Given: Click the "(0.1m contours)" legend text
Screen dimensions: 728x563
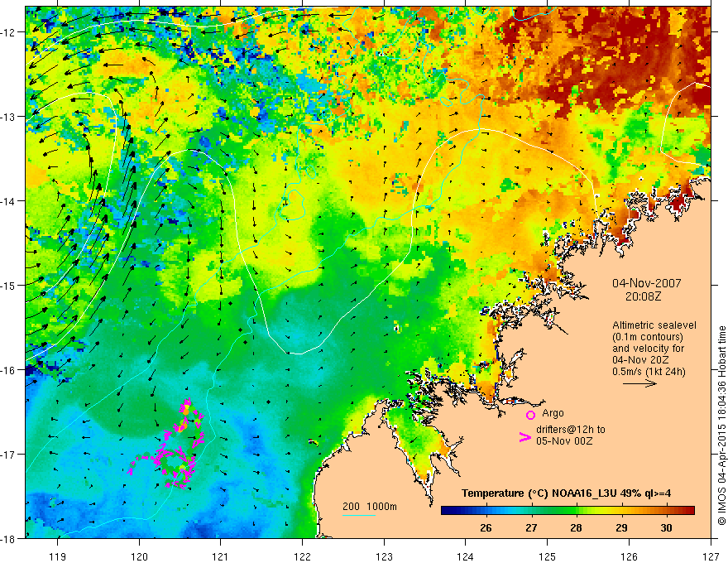Looking at the screenshot, I should 648,337.
